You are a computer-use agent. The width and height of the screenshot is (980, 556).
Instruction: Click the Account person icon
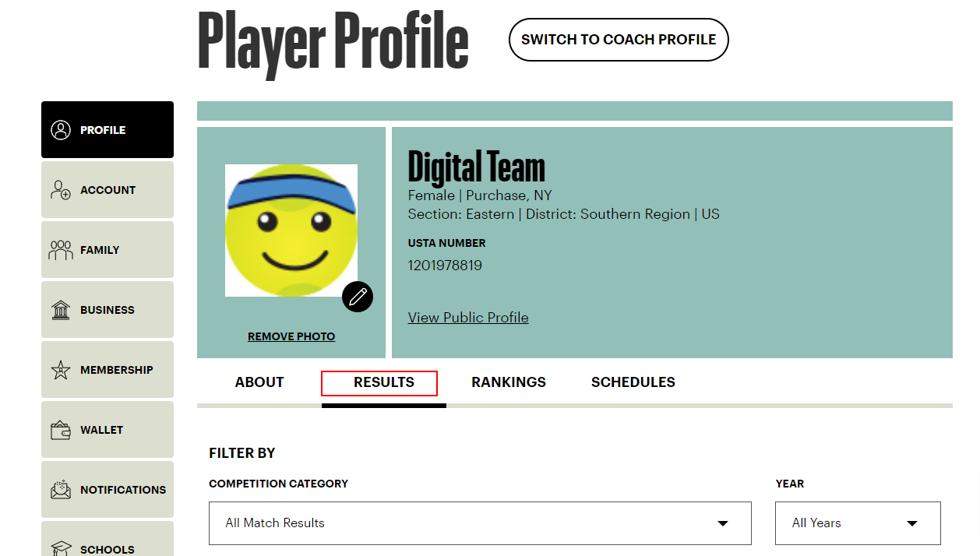coord(60,189)
